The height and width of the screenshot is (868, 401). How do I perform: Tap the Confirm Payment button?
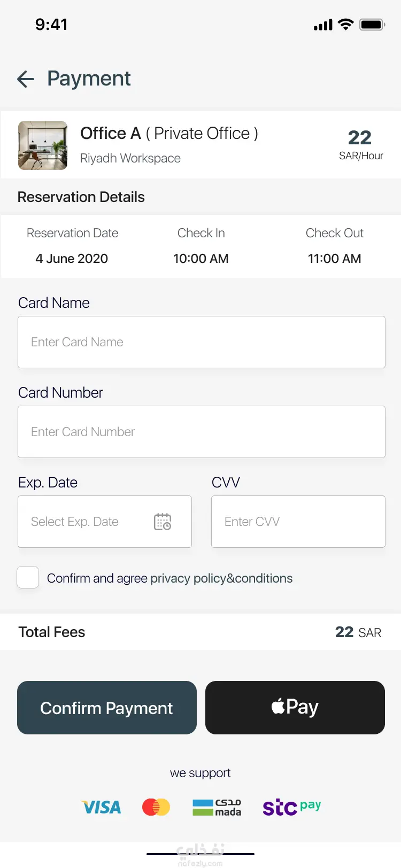(107, 708)
